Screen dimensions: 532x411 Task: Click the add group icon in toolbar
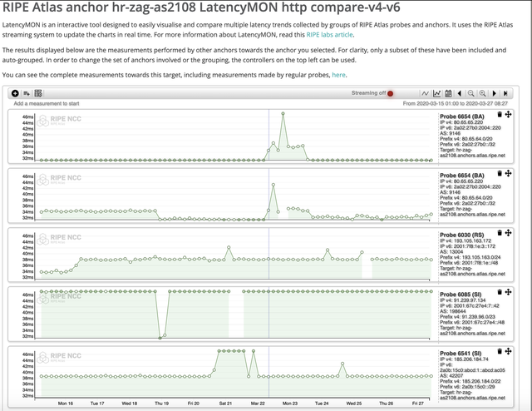(x=27, y=93)
